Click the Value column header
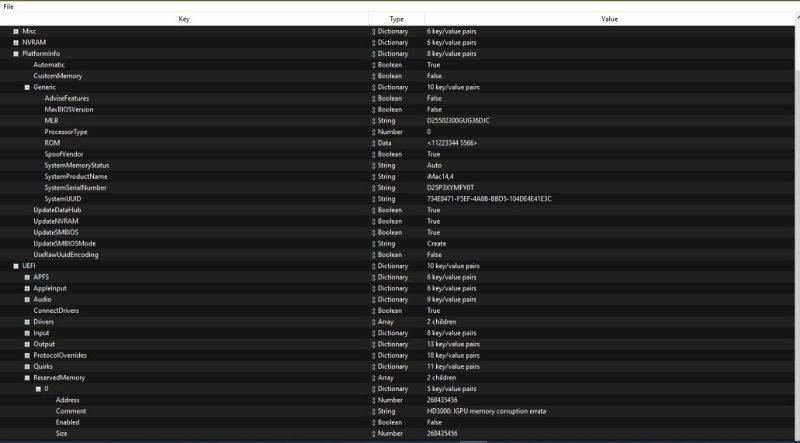Viewport: 800px width, 443px height. pos(609,19)
